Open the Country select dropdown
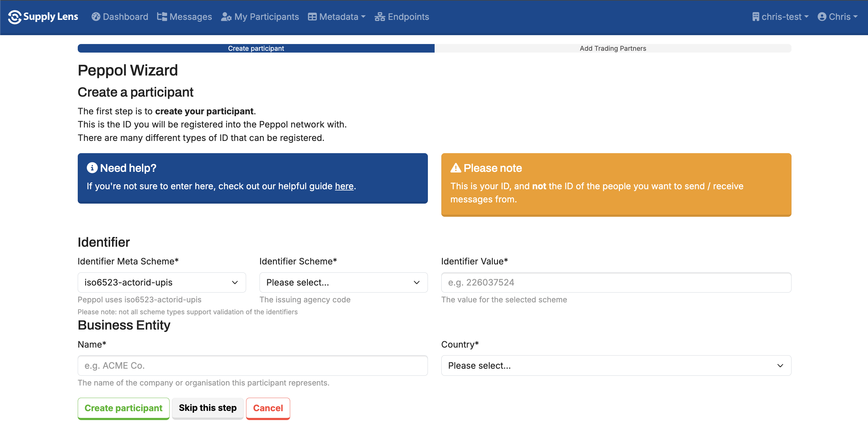The image size is (868, 428). click(x=616, y=365)
